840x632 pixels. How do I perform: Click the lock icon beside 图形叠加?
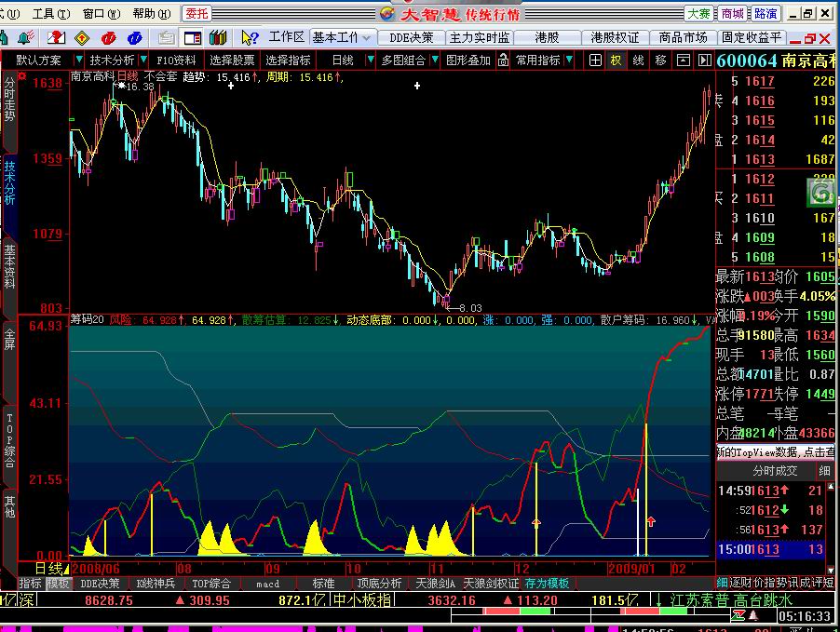(x=503, y=60)
